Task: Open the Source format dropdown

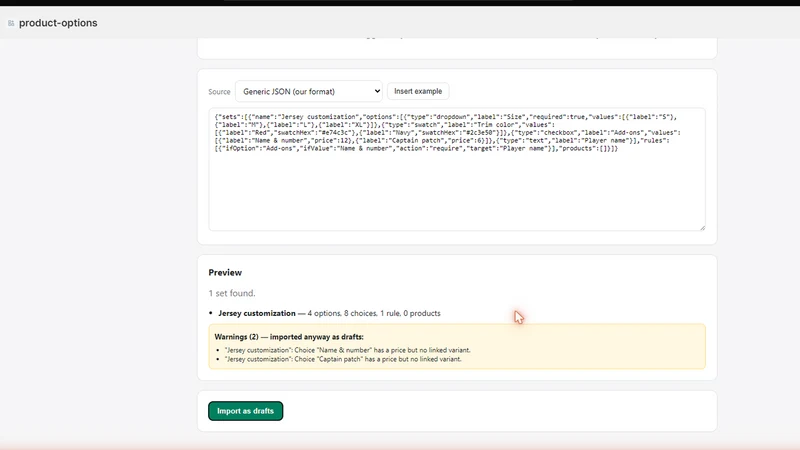Action: coord(309,91)
